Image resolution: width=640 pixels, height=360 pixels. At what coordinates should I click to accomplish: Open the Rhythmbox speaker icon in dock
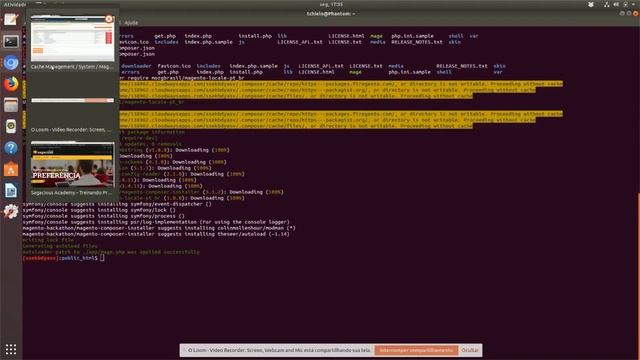[11, 126]
